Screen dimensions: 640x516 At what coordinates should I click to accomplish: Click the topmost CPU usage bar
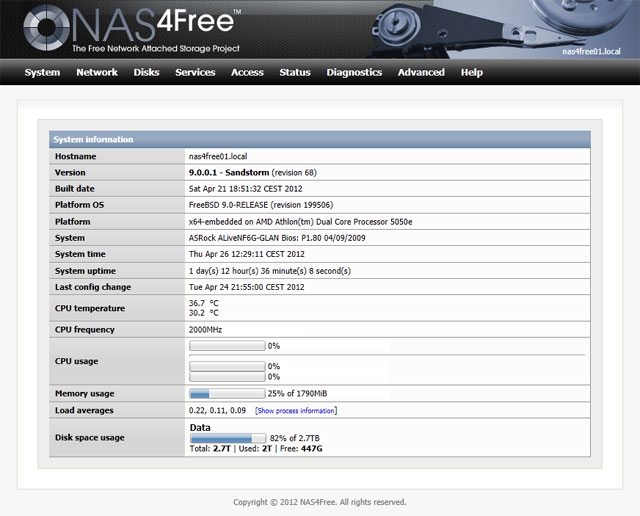point(227,346)
